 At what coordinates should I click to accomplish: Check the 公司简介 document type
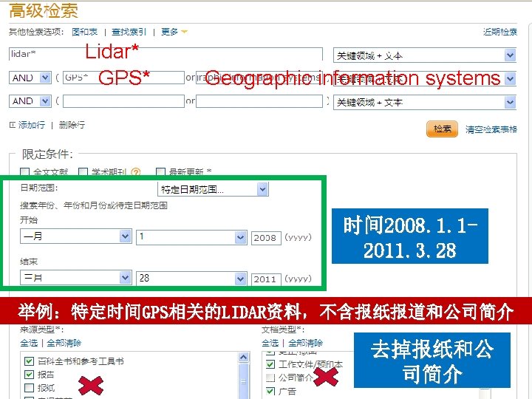click(270, 378)
